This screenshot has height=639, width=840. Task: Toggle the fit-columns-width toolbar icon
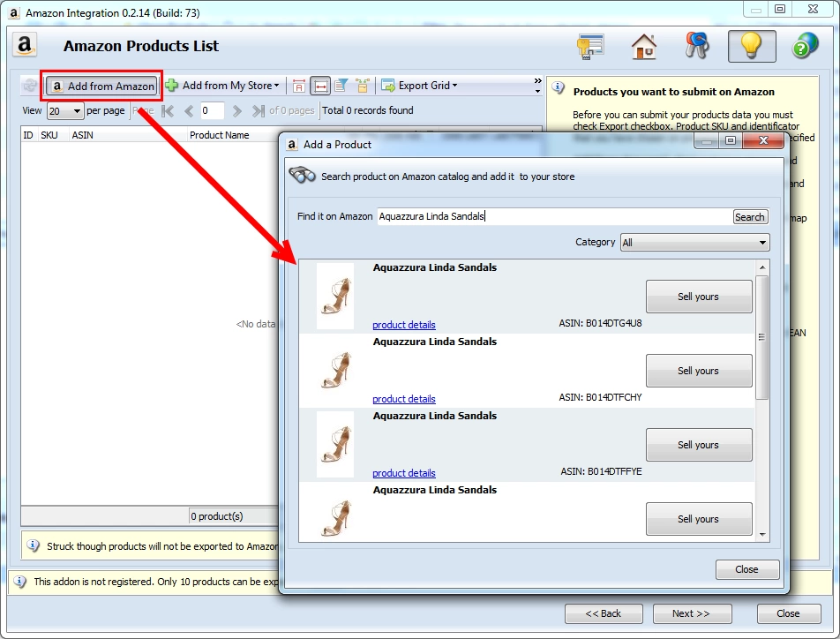[320, 86]
